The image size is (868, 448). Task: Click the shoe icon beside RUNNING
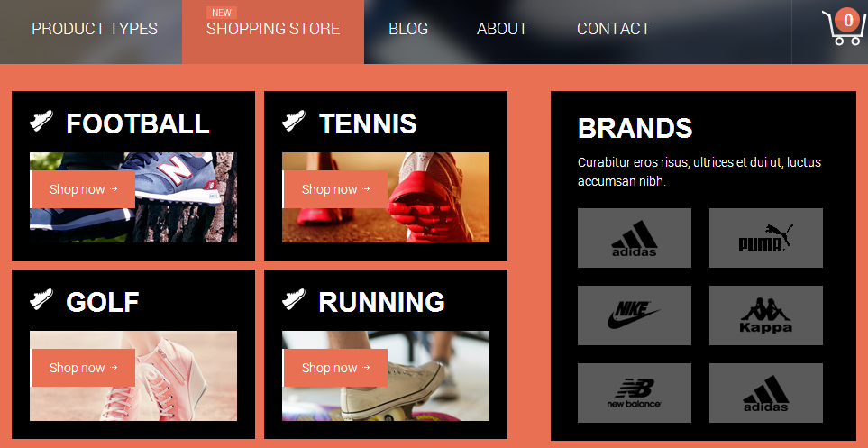(294, 299)
